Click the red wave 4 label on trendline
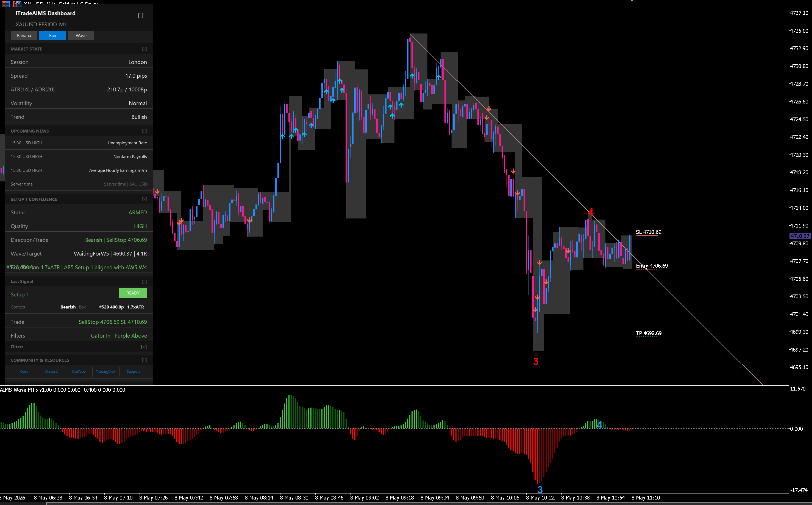Screen dimensions: 812x505 [591, 212]
